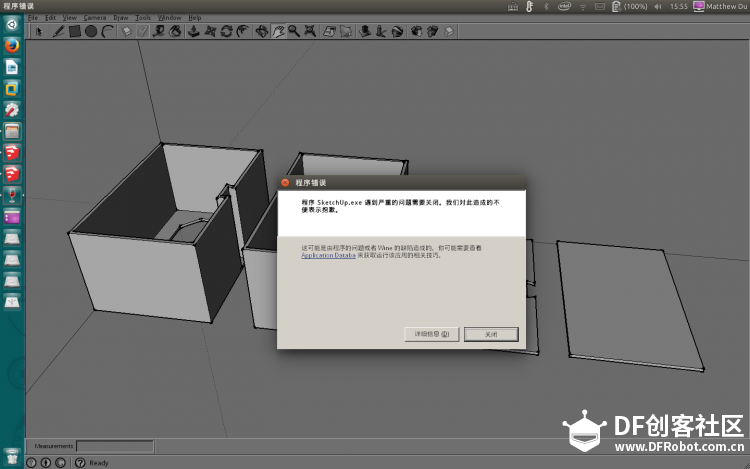The image size is (750, 469).
Task: Activate the Arc tool
Action: pyautogui.click(x=108, y=32)
